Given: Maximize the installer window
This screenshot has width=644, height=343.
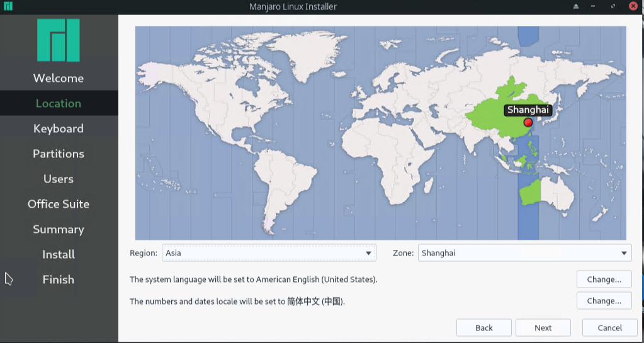Looking at the screenshot, I should 613,6.
